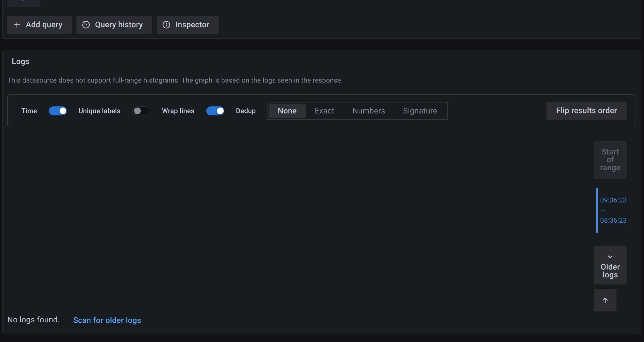Turn off Wrap lines
644x342 pixels.
pos(215,111)
